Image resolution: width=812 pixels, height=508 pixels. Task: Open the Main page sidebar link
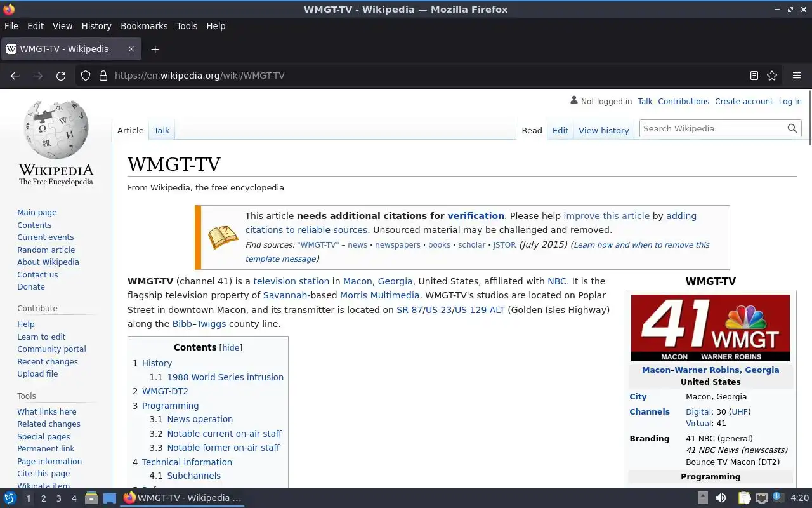point(37,213)
